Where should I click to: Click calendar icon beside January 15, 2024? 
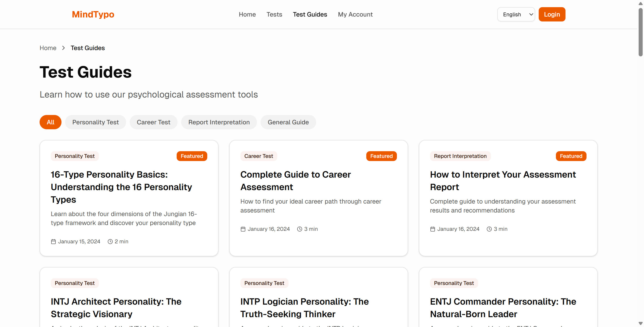53,242
